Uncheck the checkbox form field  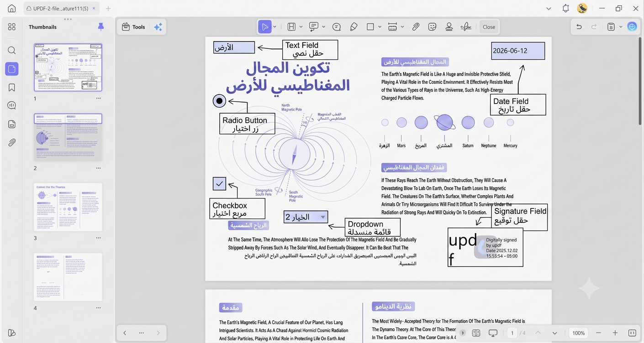point(219,183)
